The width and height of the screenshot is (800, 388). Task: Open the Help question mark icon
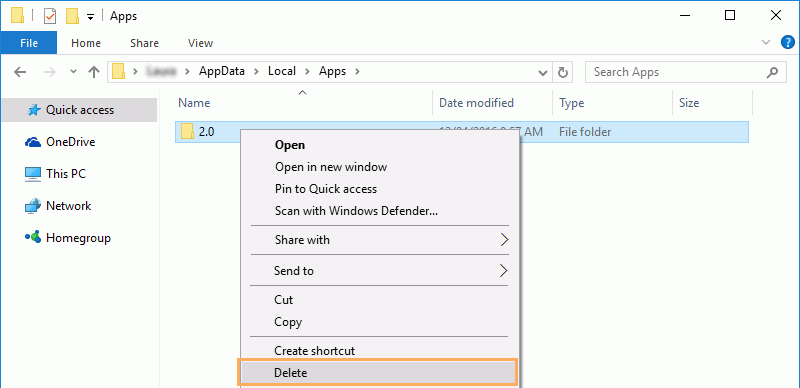coord(788,42)
